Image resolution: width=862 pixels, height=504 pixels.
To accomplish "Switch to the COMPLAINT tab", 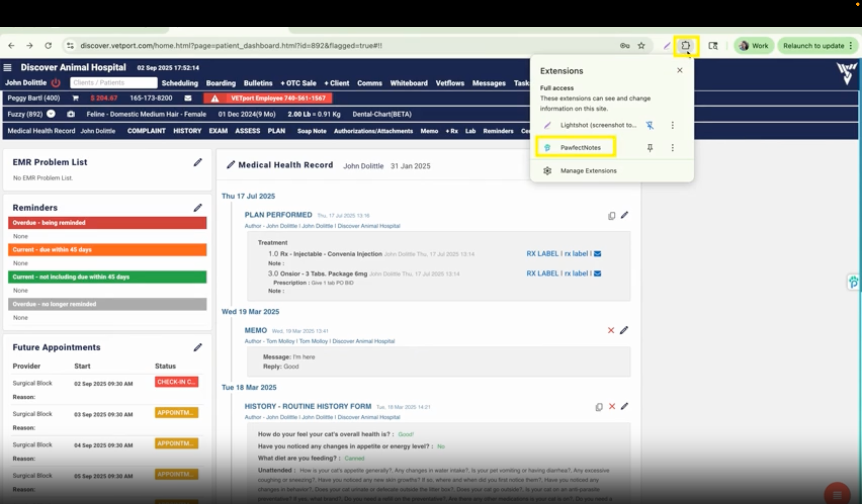I will [146, 131].
